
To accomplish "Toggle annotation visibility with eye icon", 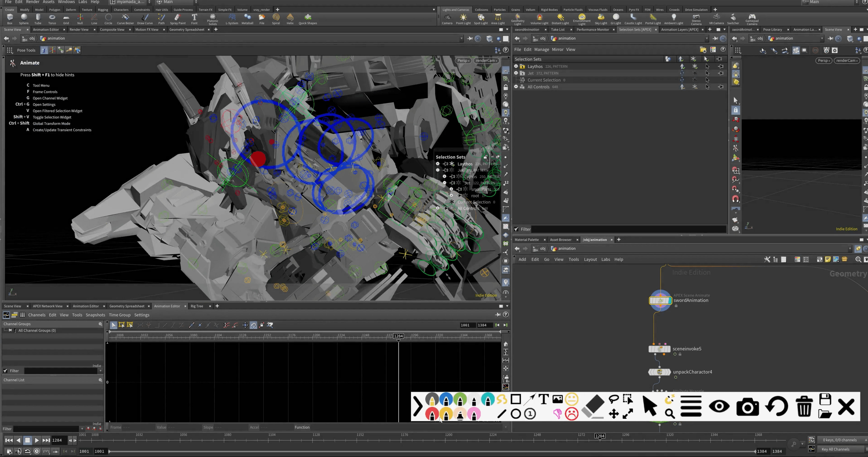I will point(719,407).
